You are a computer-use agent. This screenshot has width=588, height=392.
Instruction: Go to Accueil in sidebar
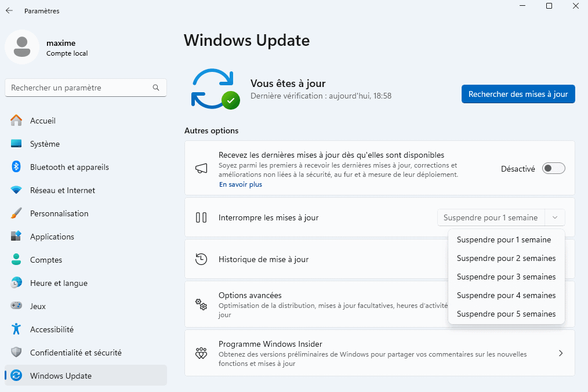pos(43,121)
